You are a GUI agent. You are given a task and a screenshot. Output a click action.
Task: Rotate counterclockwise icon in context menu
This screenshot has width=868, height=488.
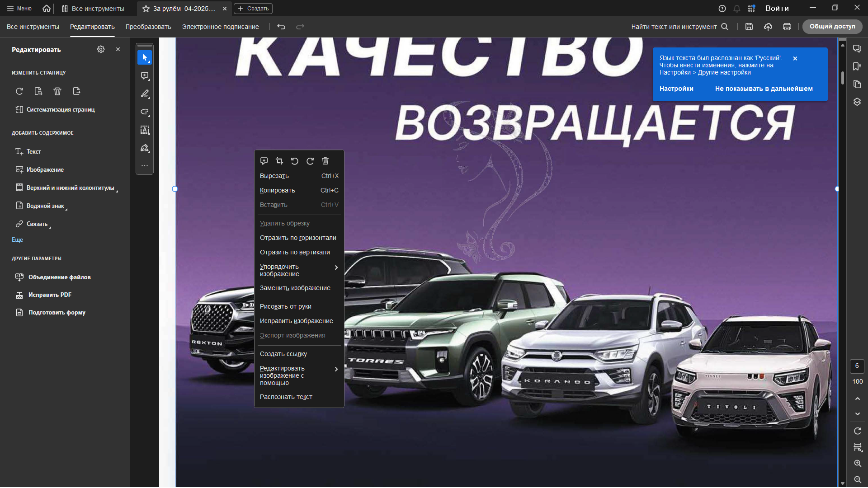coord(295,161)
